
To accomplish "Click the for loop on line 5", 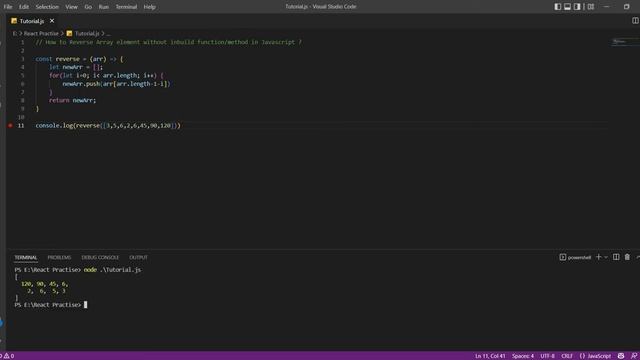I will 106,76.
